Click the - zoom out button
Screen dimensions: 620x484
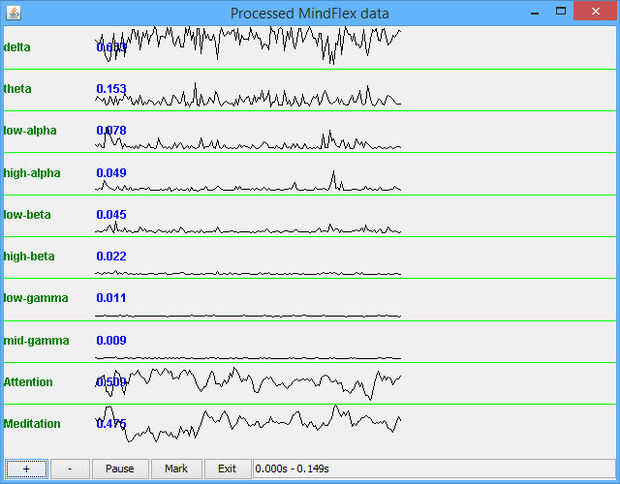tap(70, 469)
